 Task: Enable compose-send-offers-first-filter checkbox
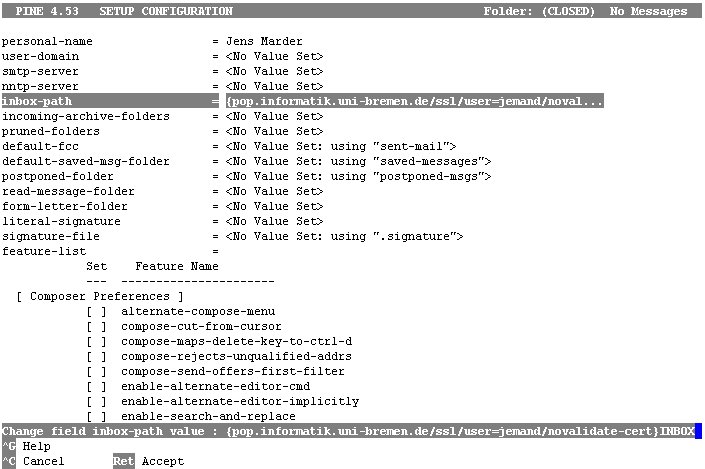[97, 371]
